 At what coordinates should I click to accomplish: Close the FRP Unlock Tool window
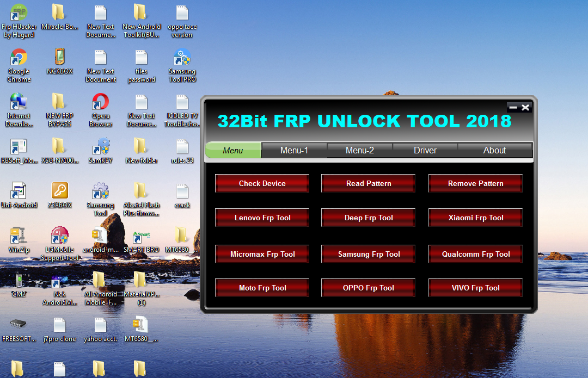525,108
